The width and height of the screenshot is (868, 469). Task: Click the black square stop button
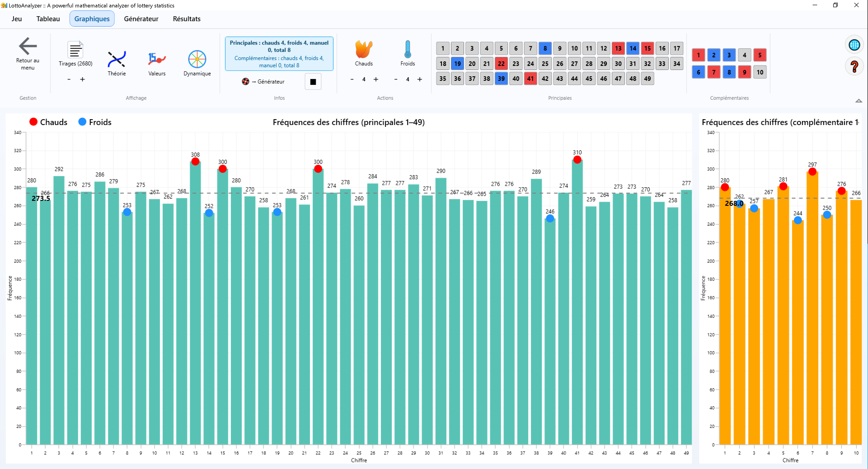tap(313, 82)
